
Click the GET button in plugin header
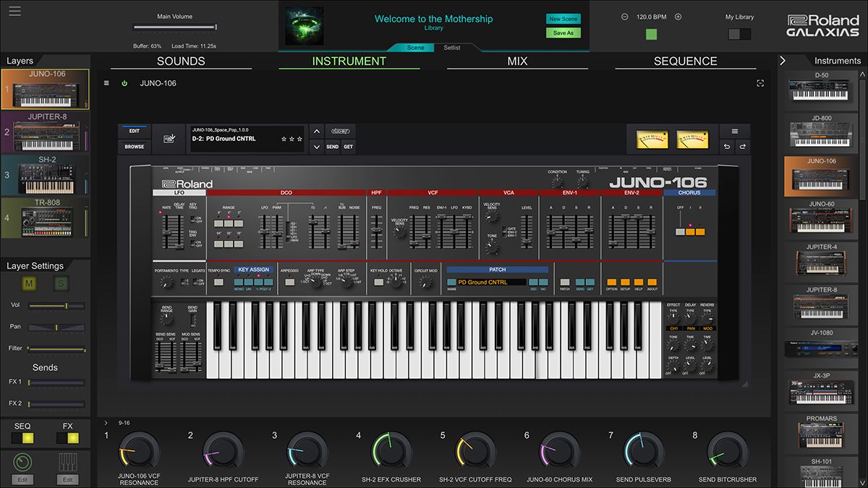click(348, 147)
